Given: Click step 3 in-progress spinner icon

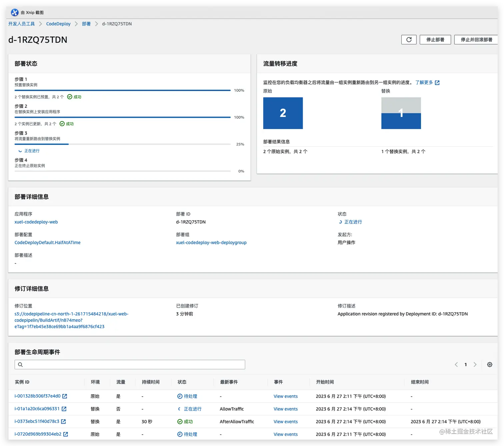Looking at the screenshot, I should 20,151.
